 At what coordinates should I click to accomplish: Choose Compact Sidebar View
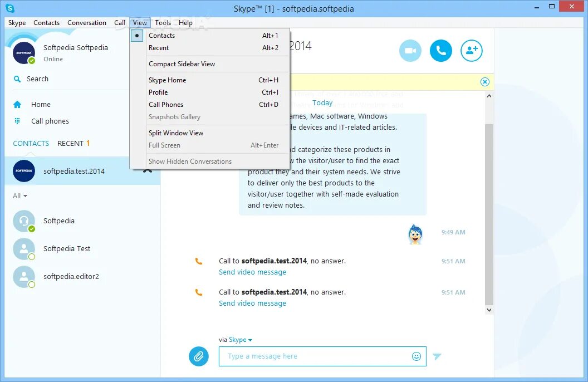(x=213, y=64)
